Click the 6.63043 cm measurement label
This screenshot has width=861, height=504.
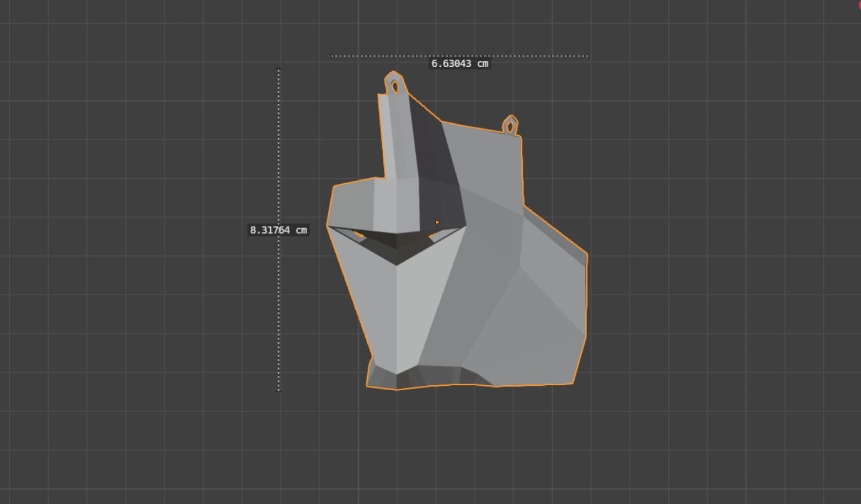(460, 63)
